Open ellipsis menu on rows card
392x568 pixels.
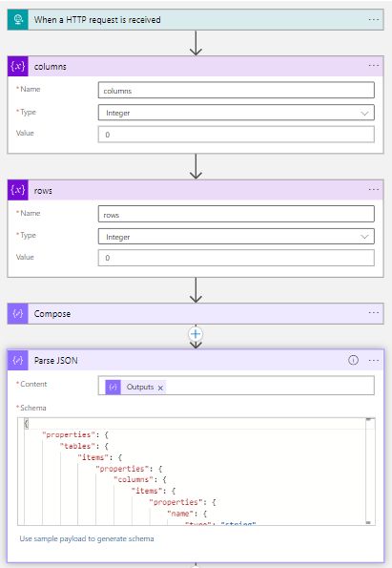[x=374, y=190]
